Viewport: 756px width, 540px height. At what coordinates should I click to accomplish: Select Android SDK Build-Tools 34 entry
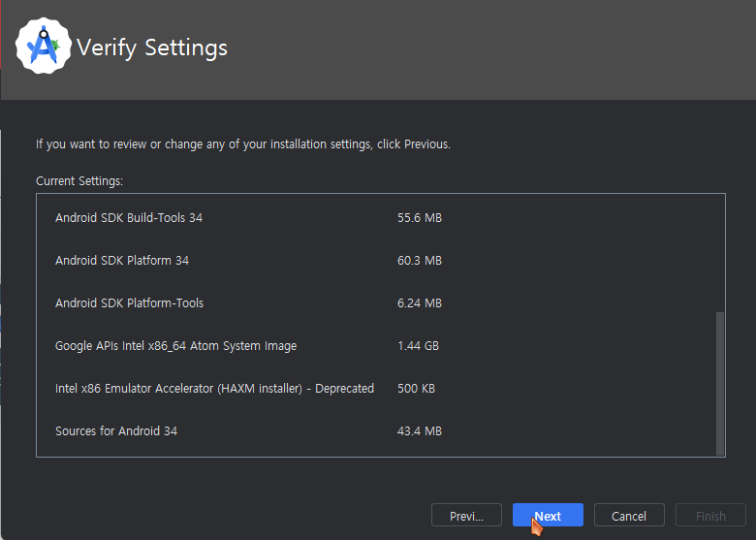tap(129, 218)
